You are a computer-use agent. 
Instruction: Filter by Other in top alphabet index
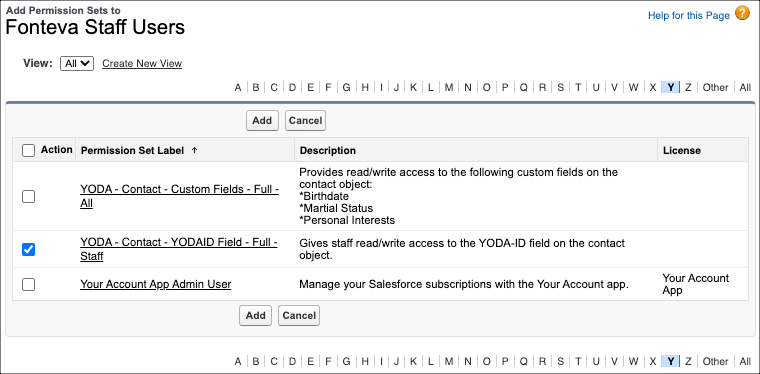pos(715,88)
